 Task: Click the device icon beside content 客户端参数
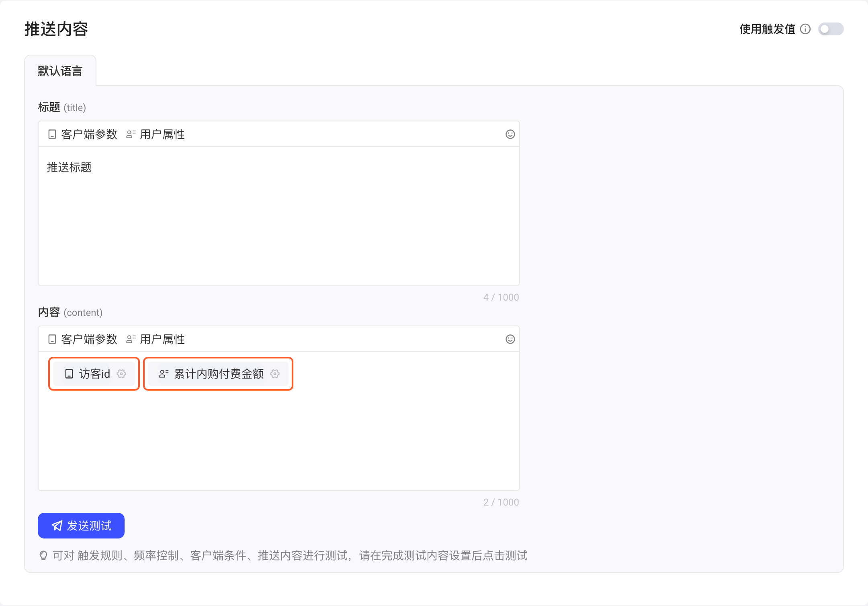[x=52, y=339]
